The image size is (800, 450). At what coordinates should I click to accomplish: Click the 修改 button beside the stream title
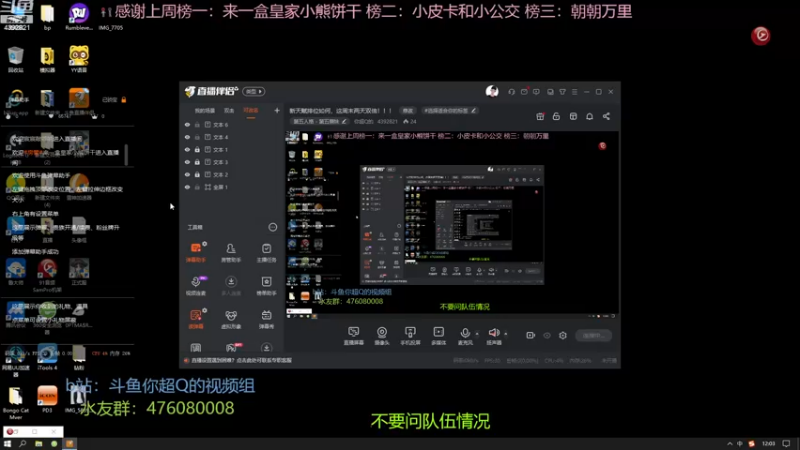click(x=408, y=110)
